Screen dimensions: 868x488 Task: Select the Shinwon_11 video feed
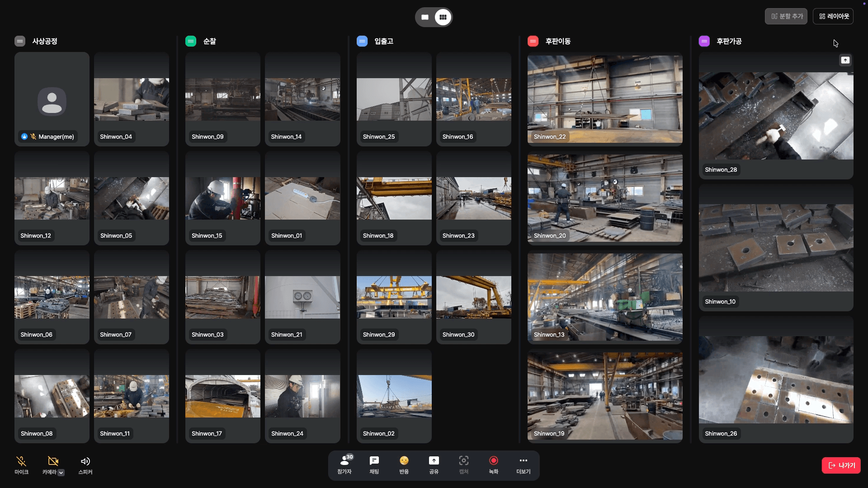(x=132, y=396)
